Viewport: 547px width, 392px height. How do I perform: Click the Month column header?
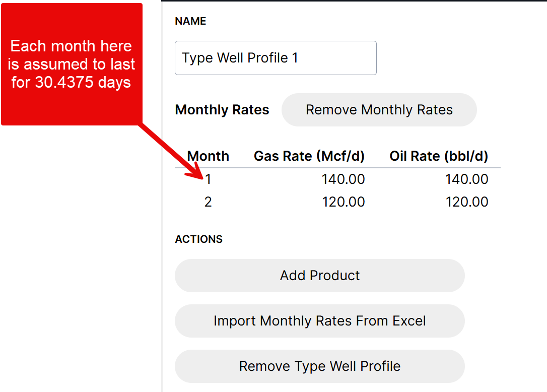[208, 156]
